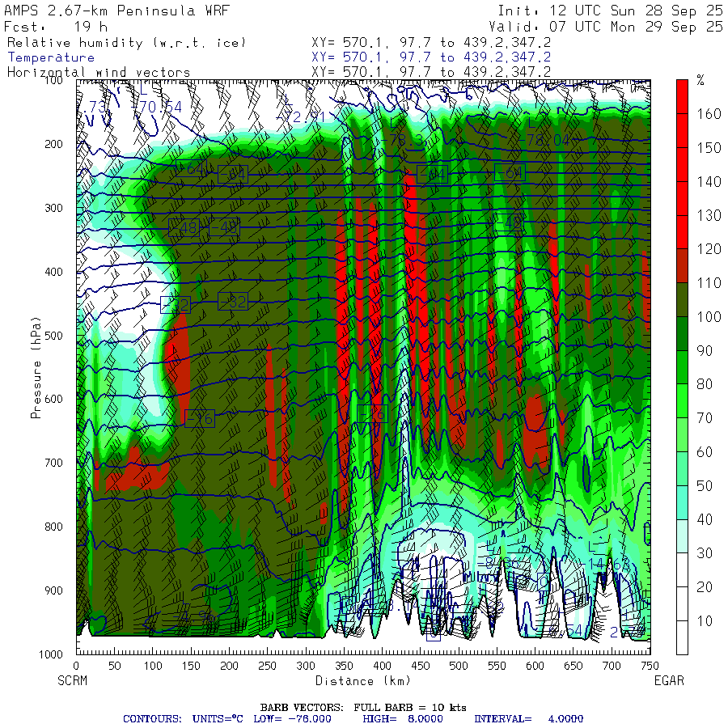Screen dimensions: 728x728
Task: Click the 130 label on the color bar
Action: point(709,215)
